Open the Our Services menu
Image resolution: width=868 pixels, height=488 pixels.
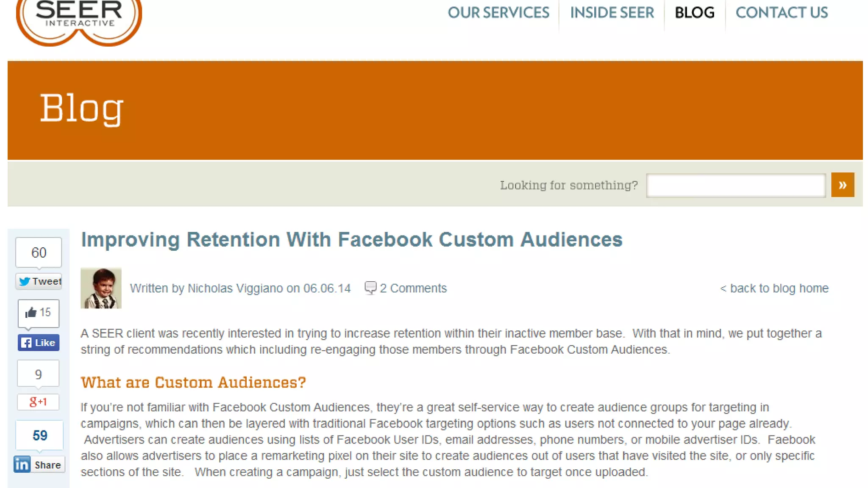pyautogui.click(x=498, y=13)
